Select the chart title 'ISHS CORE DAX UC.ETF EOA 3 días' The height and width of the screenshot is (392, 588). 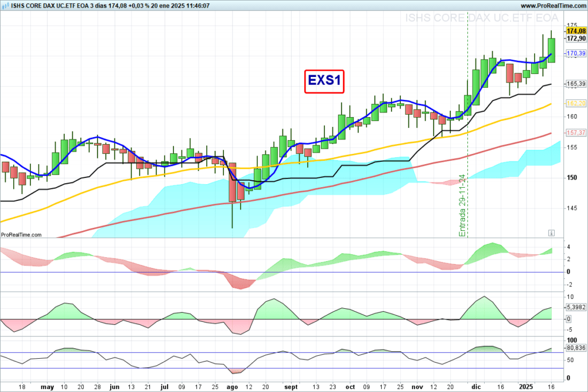coord(59,6)
